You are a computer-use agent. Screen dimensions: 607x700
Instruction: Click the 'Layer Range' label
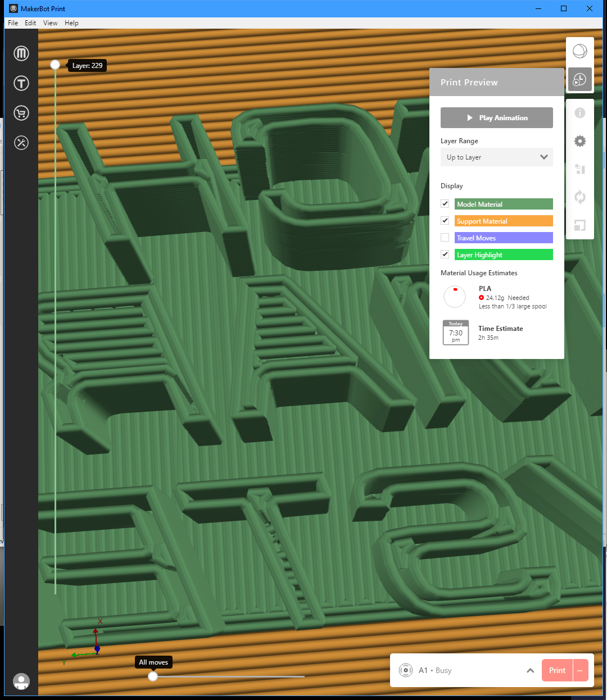[459, 141]
